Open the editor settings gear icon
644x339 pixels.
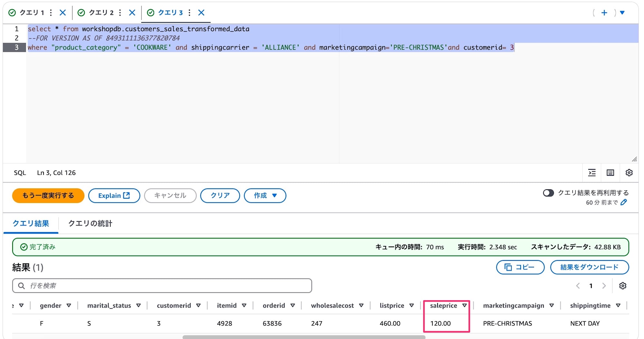pyautogui.click(x=629, y=173)
